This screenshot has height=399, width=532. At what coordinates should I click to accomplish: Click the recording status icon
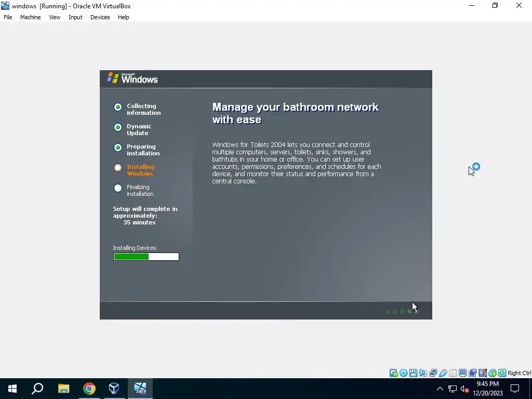tap(472, 373)
